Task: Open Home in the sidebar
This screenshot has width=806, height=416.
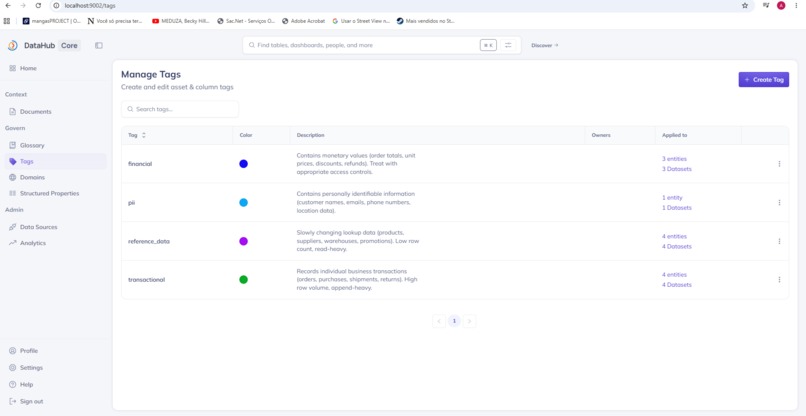Action: (56, 68)
